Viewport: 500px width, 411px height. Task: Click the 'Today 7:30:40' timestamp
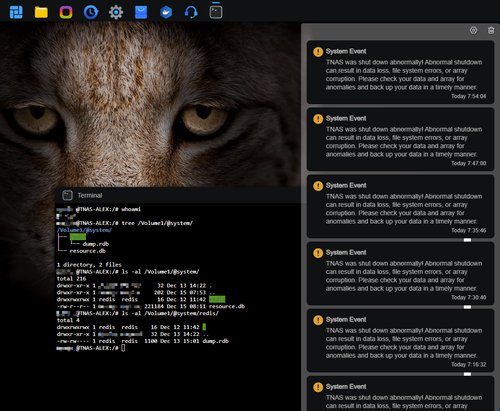point(469,297)
